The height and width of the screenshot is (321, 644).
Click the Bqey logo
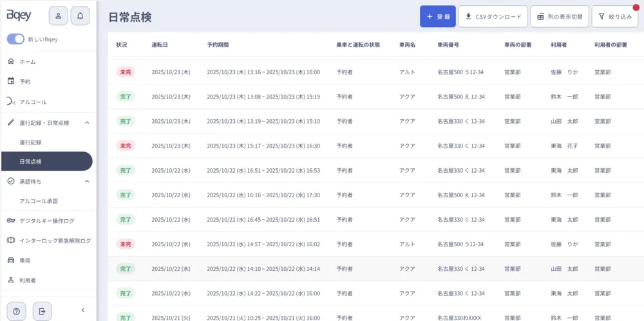[x=19, y=16]
